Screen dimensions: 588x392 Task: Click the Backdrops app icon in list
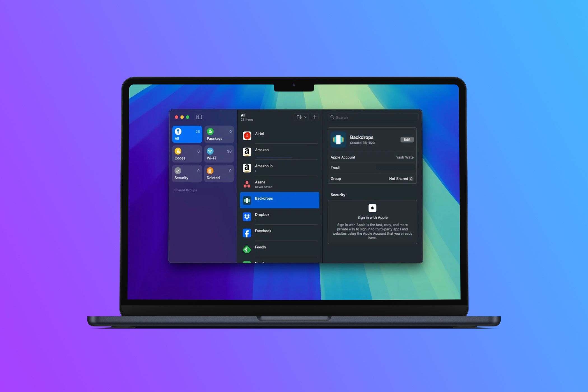point(247,198)
